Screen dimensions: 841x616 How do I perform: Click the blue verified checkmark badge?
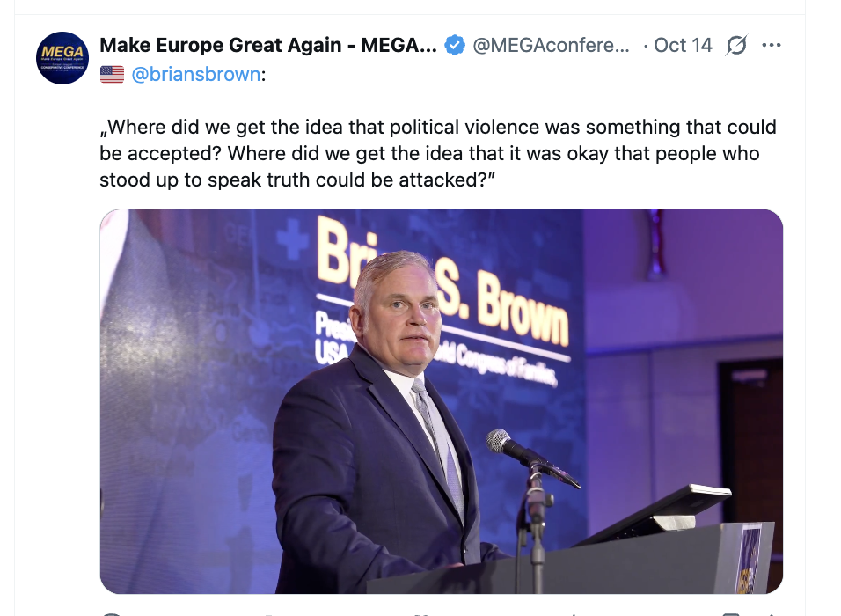(455, 46)
